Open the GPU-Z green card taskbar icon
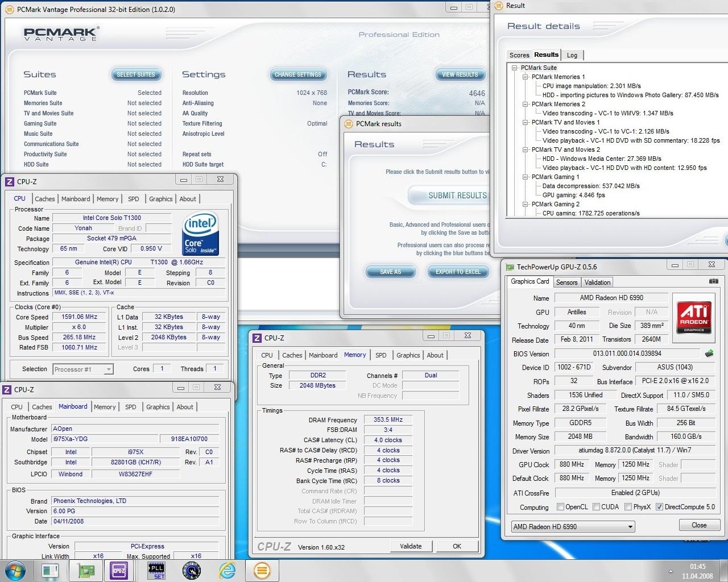The height and width of the screenshot is (582, 728). pyautogui.click(x=86, y=570)
